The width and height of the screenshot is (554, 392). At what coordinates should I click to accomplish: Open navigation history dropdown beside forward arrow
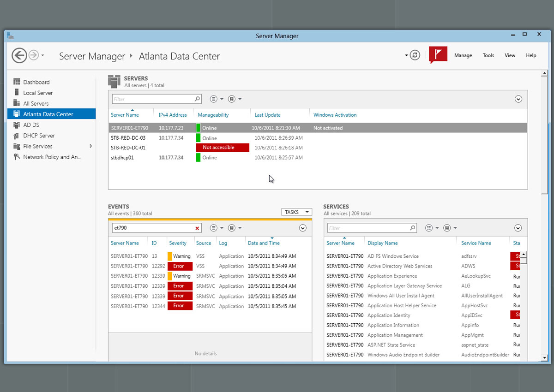pyautogui.click(x=43, y=56)
